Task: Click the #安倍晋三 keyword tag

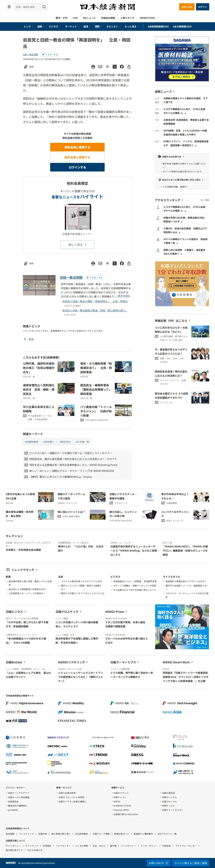Action: [x=49, y=442]
